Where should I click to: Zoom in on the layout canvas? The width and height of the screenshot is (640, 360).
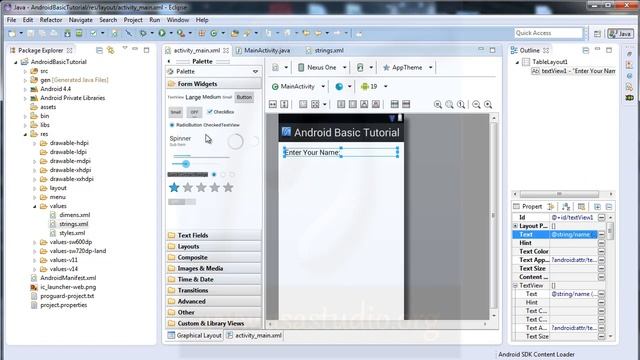point(488,104)
